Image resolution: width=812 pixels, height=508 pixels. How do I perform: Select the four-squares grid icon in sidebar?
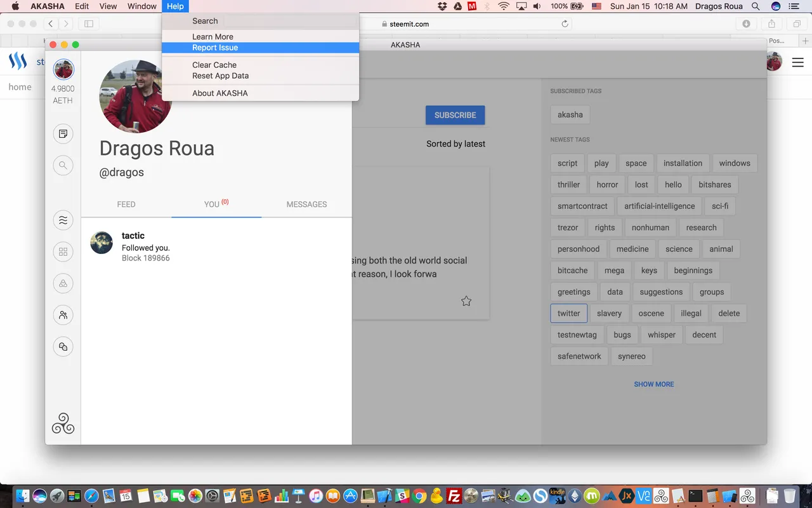[x=63, y=252]
